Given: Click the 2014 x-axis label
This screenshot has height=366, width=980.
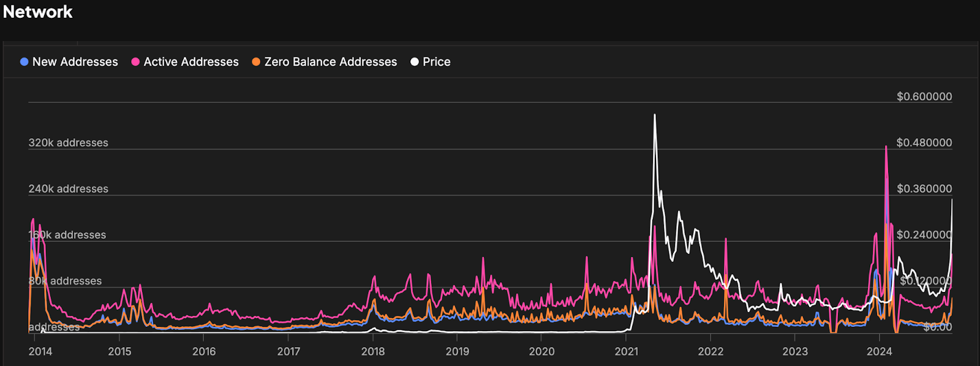Looking at the screenshot, I should tap(40, 351).
